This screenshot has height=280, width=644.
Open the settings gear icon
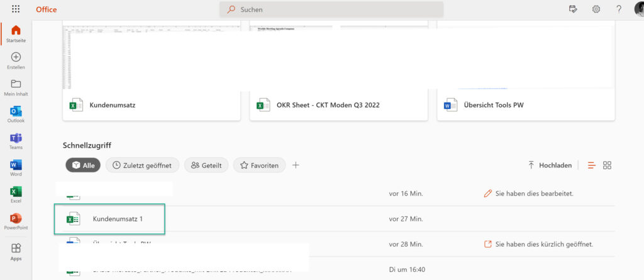click(x=596, y=9)
